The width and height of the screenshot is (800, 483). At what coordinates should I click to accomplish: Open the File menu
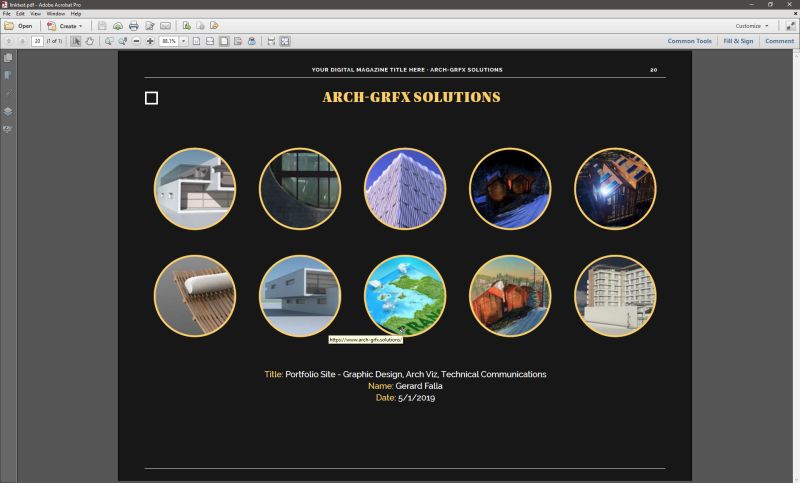(7, 14)
